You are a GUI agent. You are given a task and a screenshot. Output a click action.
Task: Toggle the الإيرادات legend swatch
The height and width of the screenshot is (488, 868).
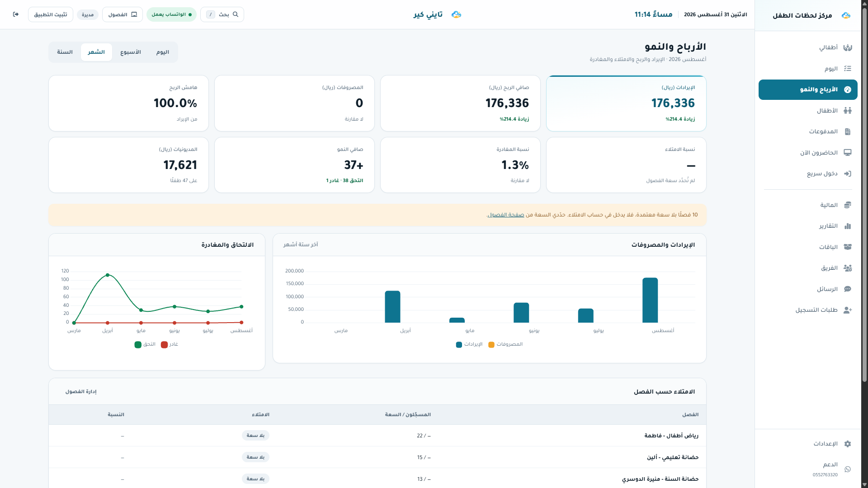coord(459,345)
